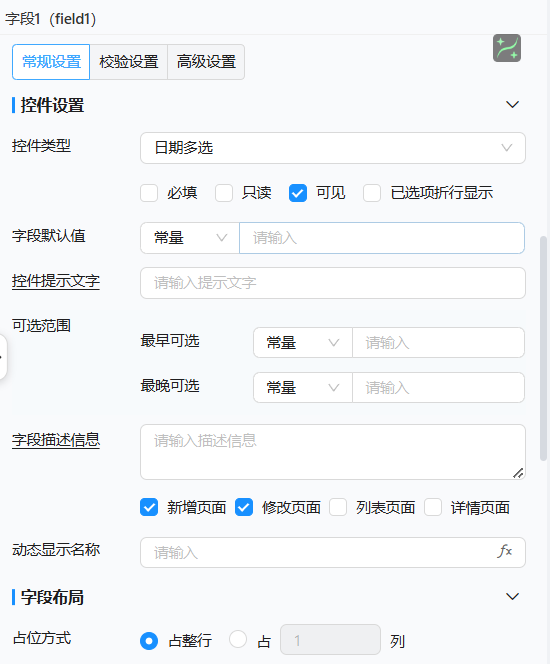Collapse the 控件设置 section chevron

(x=512, y=105)
